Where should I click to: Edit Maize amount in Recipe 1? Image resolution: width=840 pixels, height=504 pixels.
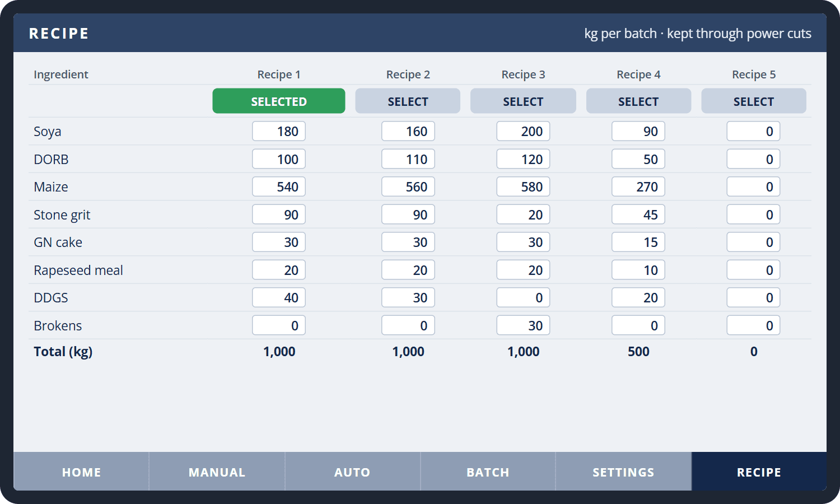click(279, 186)
